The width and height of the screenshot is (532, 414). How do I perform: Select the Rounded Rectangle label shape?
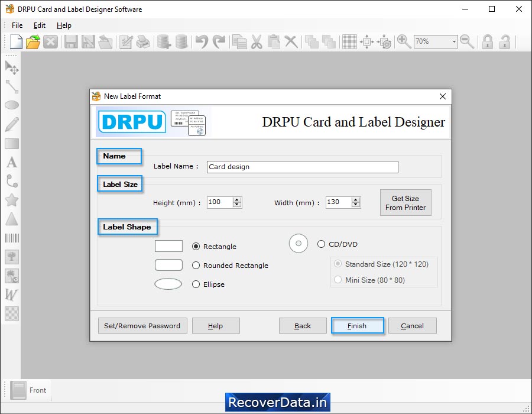point(196,266)
